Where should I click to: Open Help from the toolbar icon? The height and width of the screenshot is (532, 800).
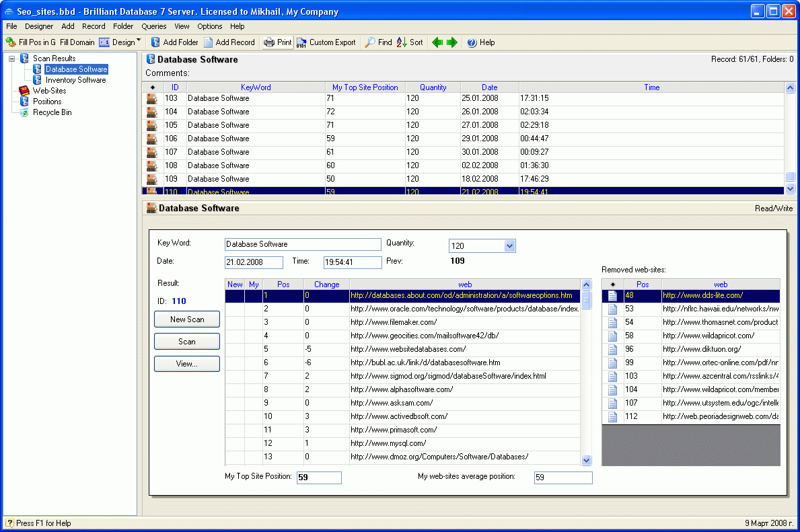click(472, 42)
